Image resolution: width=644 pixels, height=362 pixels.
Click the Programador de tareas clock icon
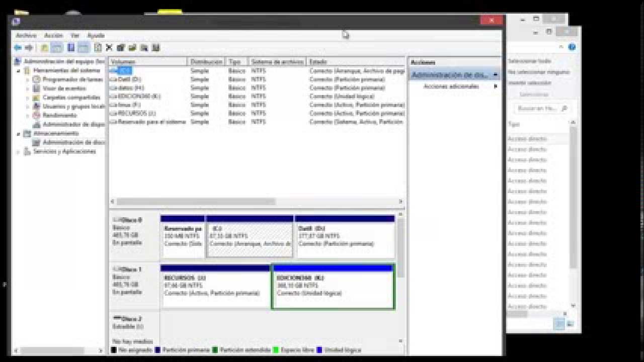[x=37, y=79]
